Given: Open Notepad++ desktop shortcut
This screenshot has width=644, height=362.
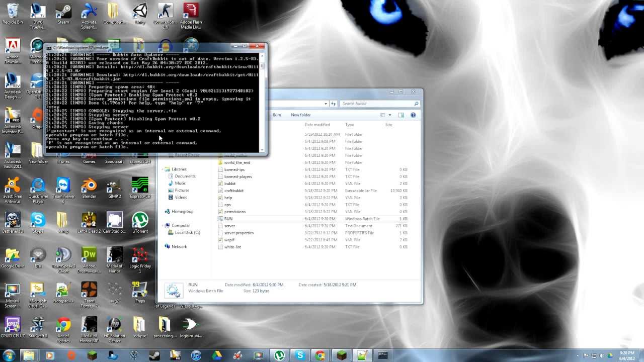Looking at the screenshot, I should point(63,293).
